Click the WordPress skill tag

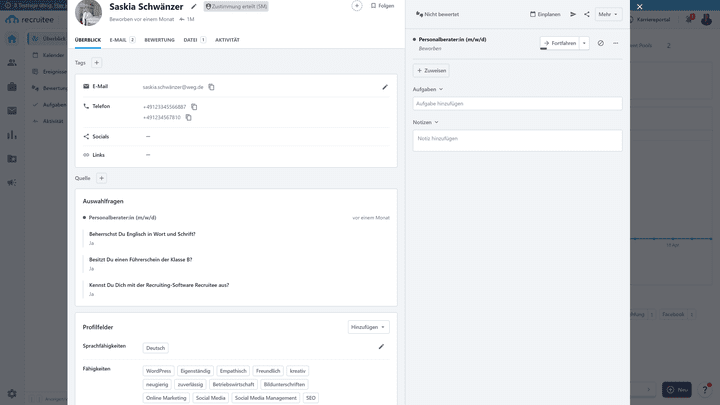158,371
